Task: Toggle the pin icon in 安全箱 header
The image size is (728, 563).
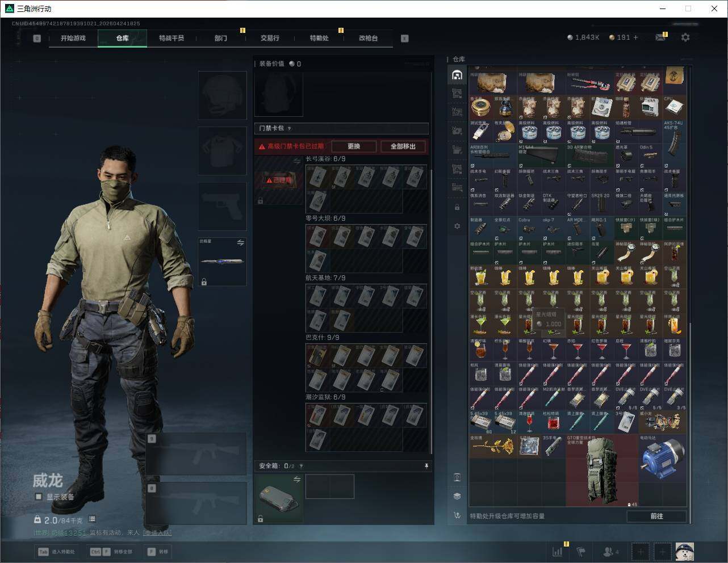Action: 426,466
